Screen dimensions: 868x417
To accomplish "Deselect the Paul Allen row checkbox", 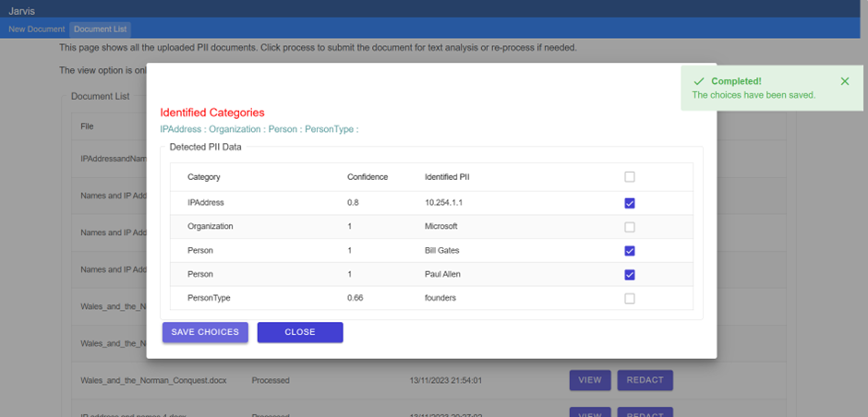I will click(630, 275).
